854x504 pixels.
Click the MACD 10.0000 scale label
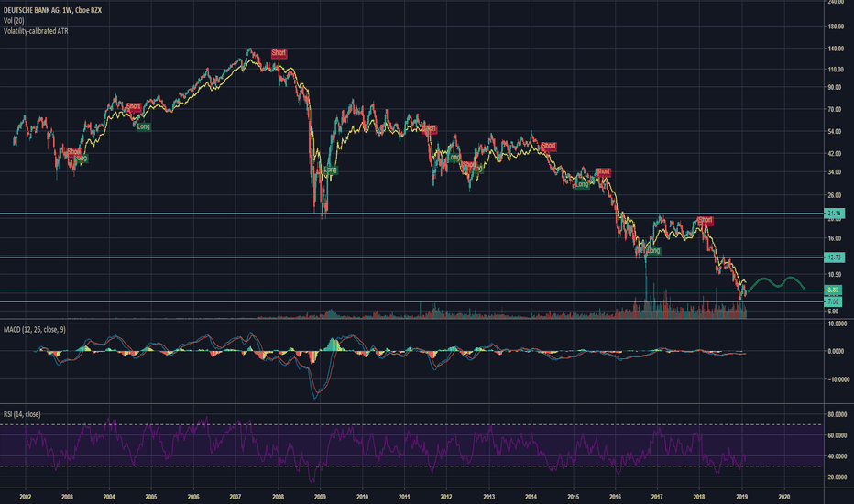click(x=838, y=323)
